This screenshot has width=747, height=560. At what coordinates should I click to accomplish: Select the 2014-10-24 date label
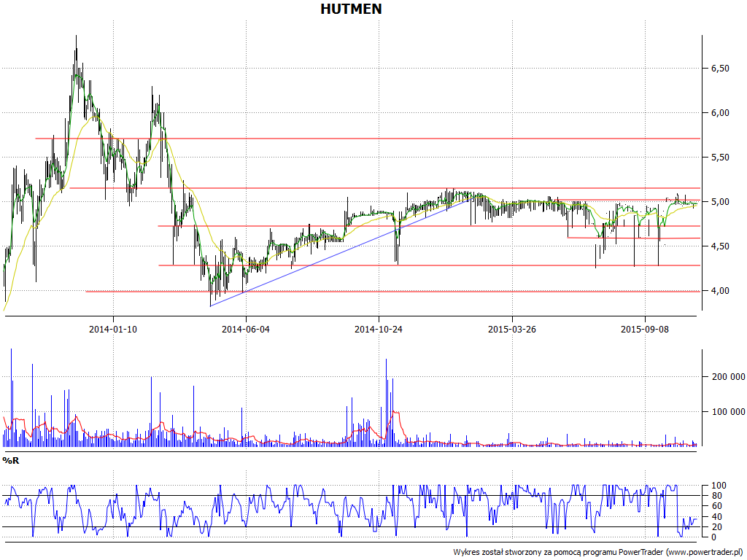point(379,329)
